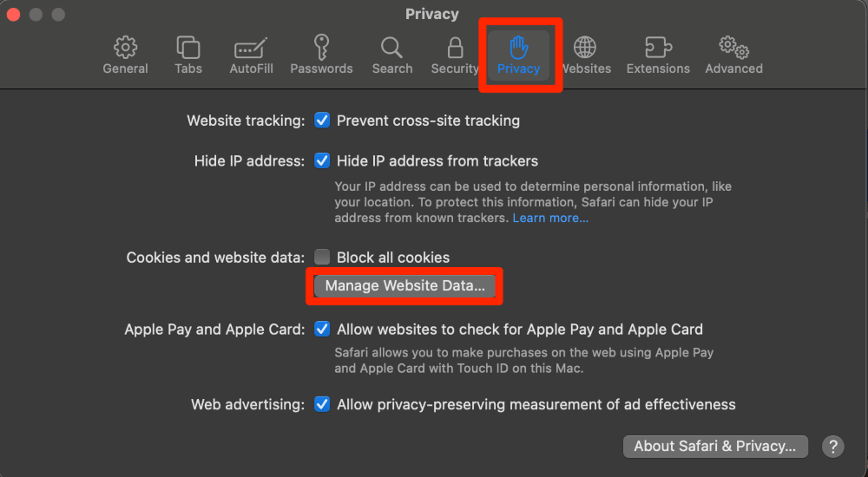
Task: Follow the Learn more link
Action: pyautogui.click(x=550, y=218)
